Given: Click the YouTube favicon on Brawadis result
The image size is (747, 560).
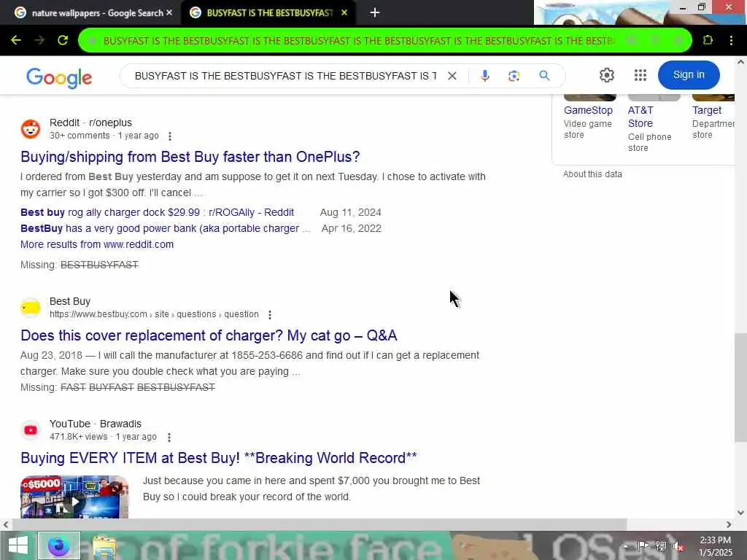Looking at the screenshot, I should click(x=31, y=430).
